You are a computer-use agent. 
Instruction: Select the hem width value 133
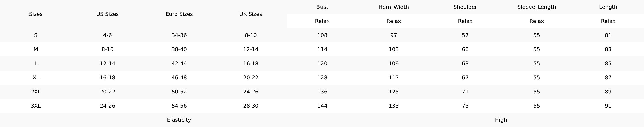394,106
